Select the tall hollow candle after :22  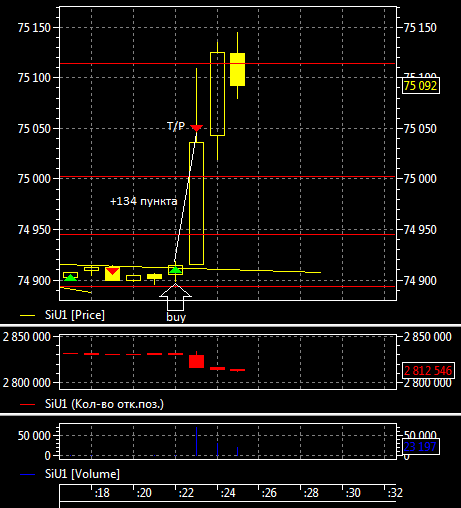click(196, 203)
